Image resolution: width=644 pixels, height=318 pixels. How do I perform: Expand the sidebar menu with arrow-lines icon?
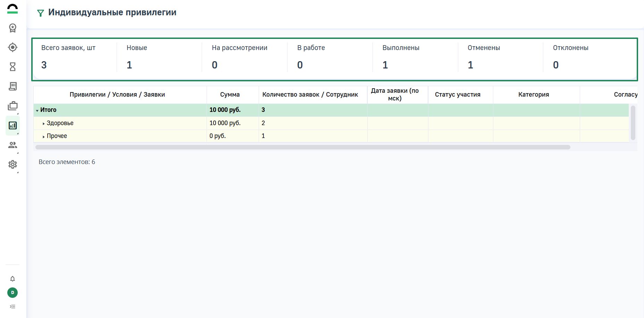(x=12, y=307)
